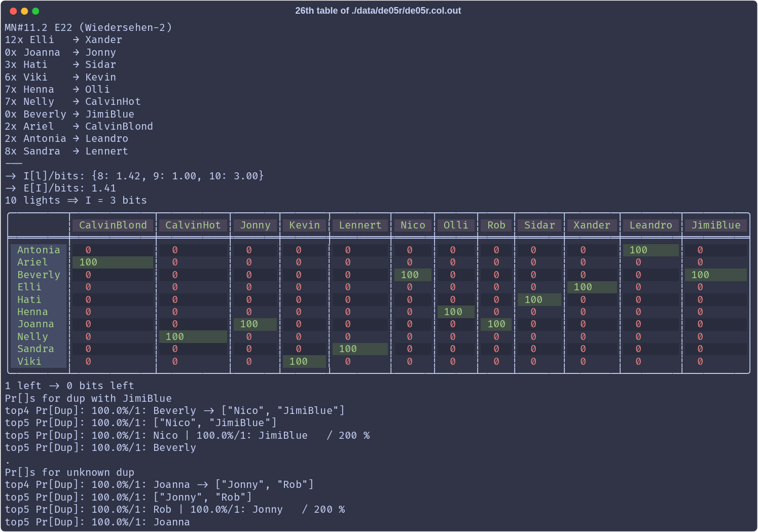Viewport: 758px width, 532px height.
Task: Click the 100 cell for Joanna under Rob
Action: pos(496,324)
